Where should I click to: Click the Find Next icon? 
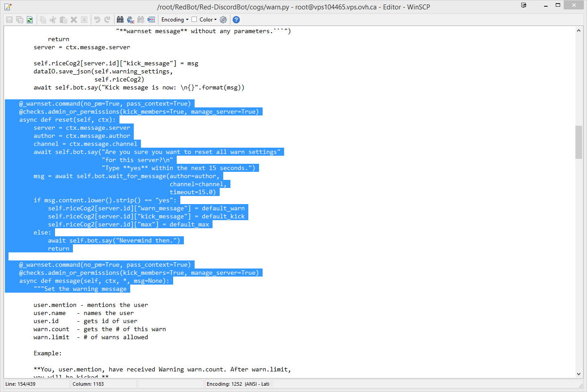coord(141,20)
